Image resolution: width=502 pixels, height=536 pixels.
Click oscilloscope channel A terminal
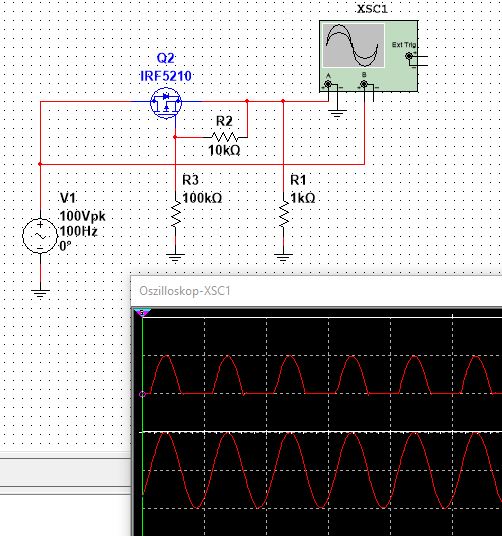pos(328,84)
